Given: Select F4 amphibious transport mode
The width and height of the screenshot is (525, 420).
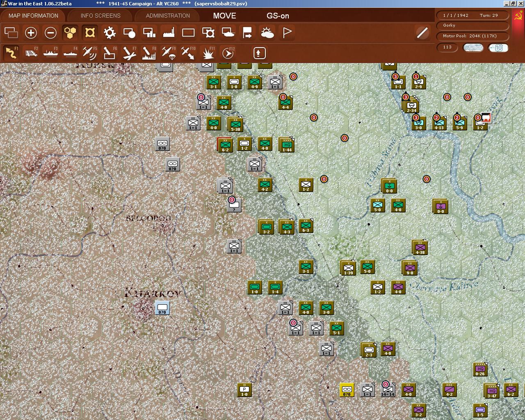Looking at the screenshot, I should [70, 53].
